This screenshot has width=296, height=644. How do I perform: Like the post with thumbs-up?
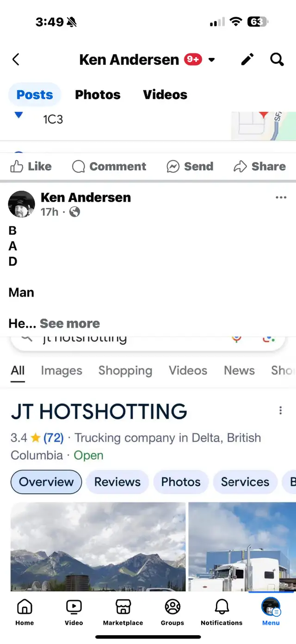[x=31, y=166]
